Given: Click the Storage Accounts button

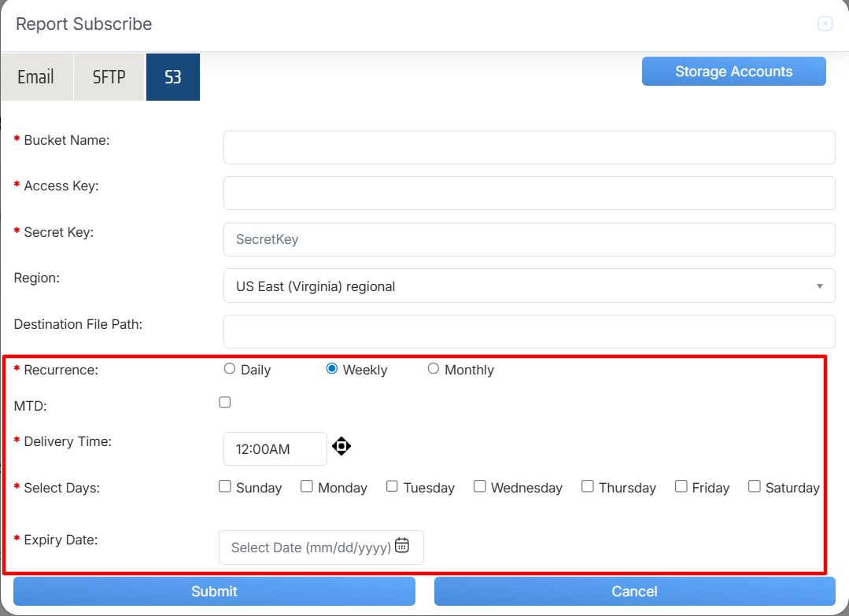Looking at the screenshot, I should click(733, 72).
